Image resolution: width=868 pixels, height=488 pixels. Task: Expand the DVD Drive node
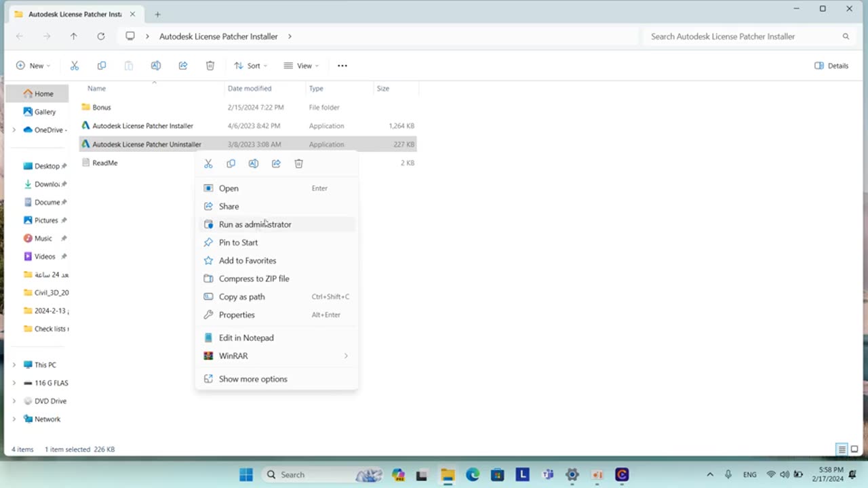14,401
